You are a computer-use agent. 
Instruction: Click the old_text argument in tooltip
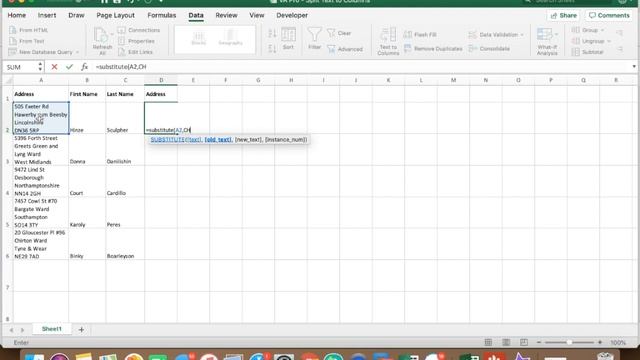point(218,140)
